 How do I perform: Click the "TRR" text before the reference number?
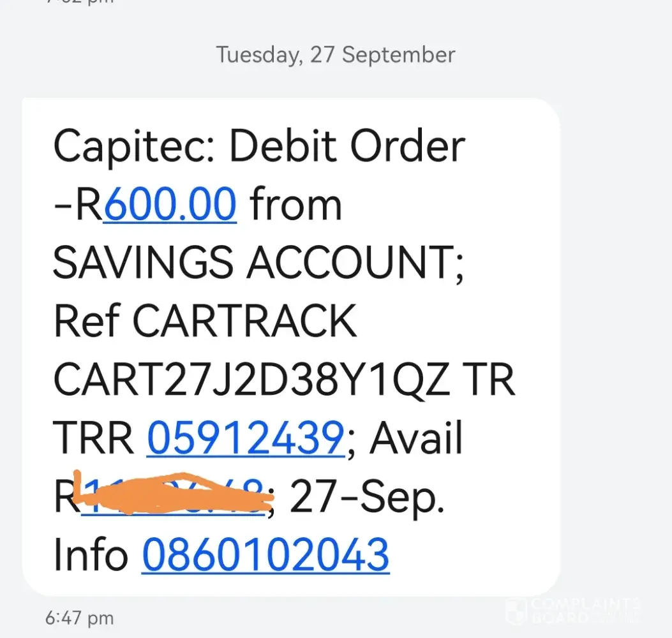point(93,438)
